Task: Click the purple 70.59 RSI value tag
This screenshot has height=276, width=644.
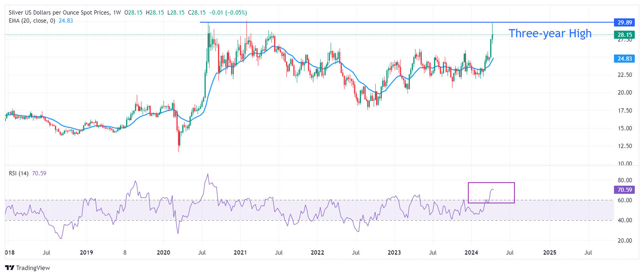Action: click(626, 190)
